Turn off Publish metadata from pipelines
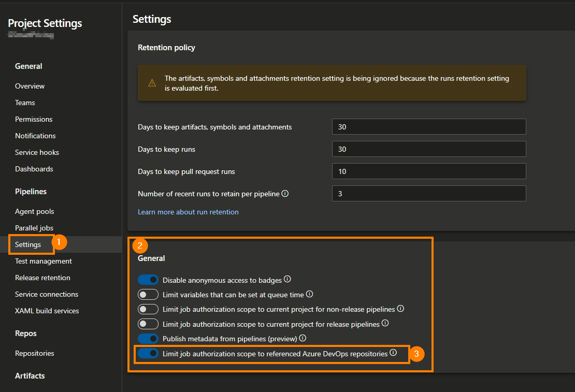 click(x=148, y=339)
